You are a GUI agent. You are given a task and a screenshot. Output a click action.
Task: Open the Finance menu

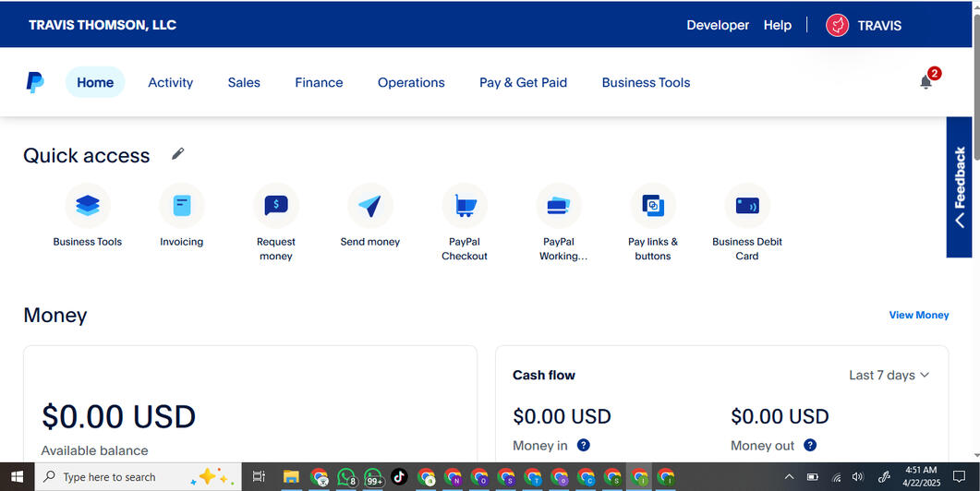[319, 82]
